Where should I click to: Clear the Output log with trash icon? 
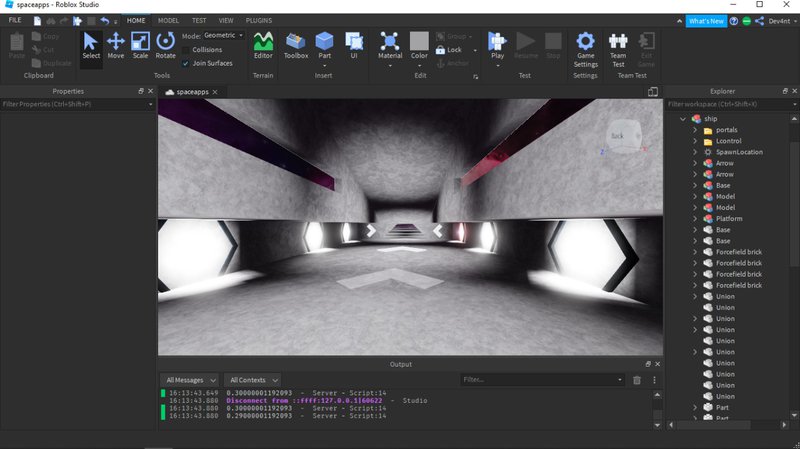[x=637, y=380]
